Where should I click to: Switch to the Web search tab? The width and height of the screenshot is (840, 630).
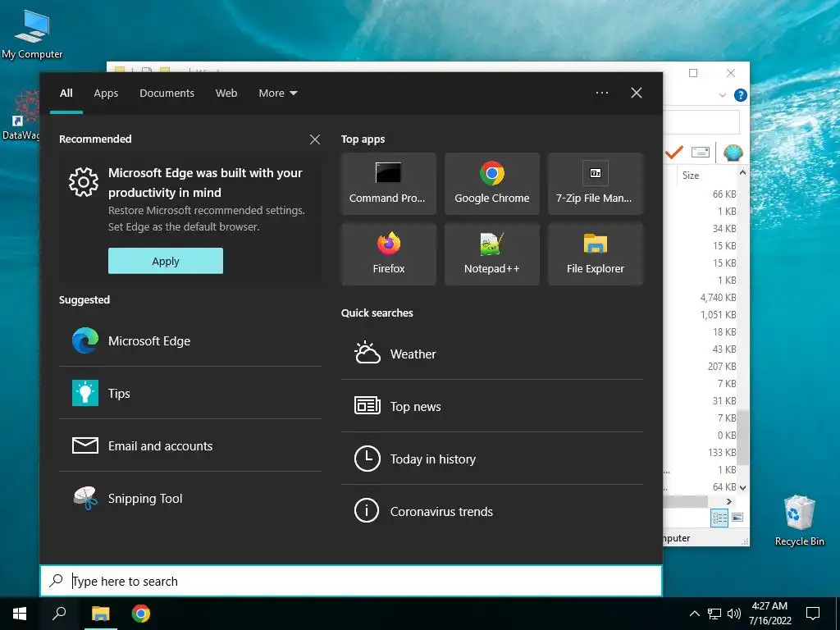[226, 94]
